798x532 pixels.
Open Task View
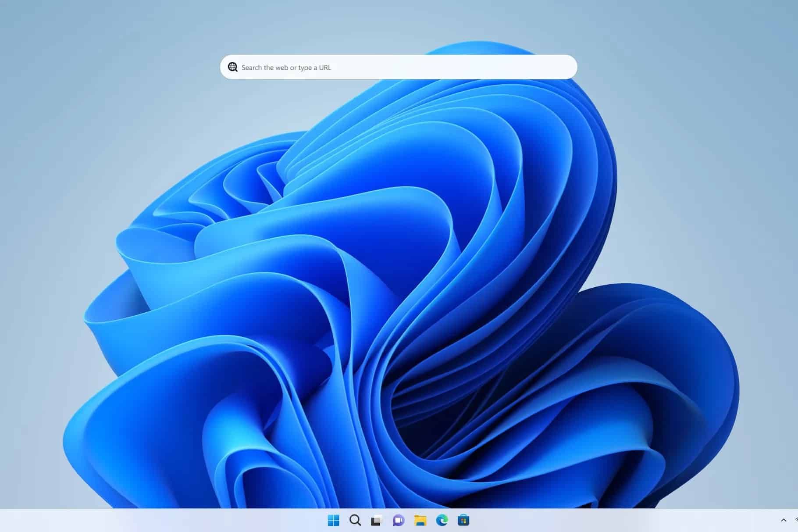pyautogui.click(x=376, y=521)
